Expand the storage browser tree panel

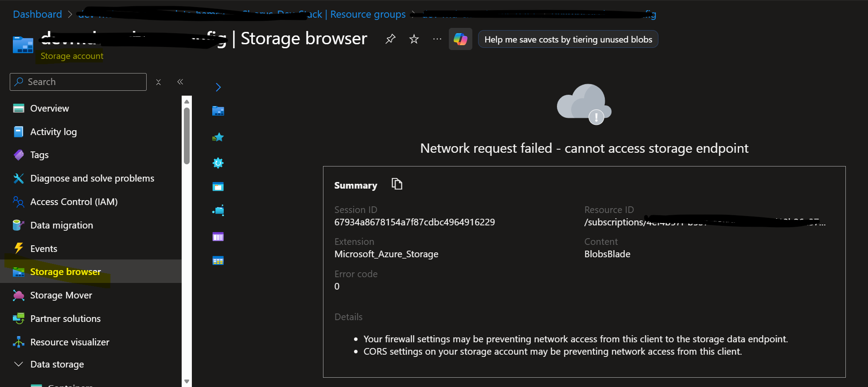coord(218,87)
